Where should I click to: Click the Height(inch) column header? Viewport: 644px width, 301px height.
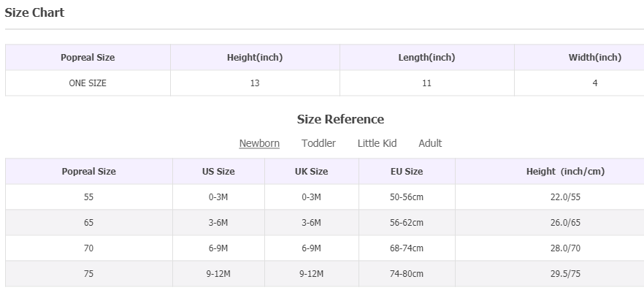tap(255, 58)
